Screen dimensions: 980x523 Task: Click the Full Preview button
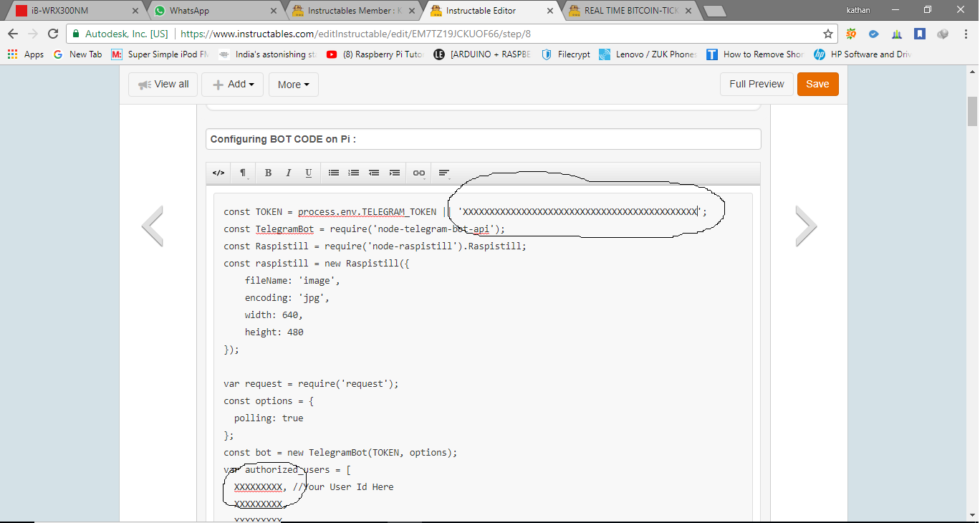(756, 84)
